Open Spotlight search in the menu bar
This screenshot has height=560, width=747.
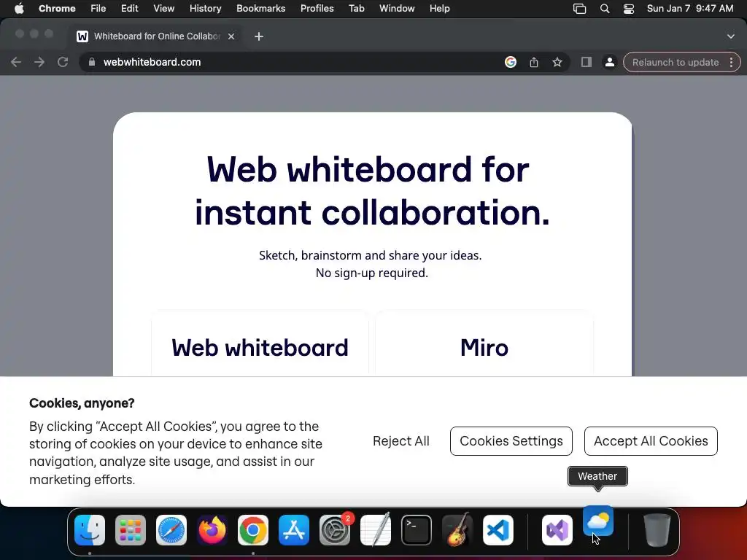tap(605, 8)
